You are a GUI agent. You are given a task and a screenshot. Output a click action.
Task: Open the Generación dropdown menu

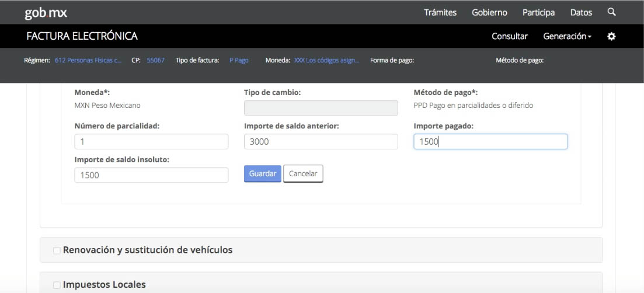(567, 36)
